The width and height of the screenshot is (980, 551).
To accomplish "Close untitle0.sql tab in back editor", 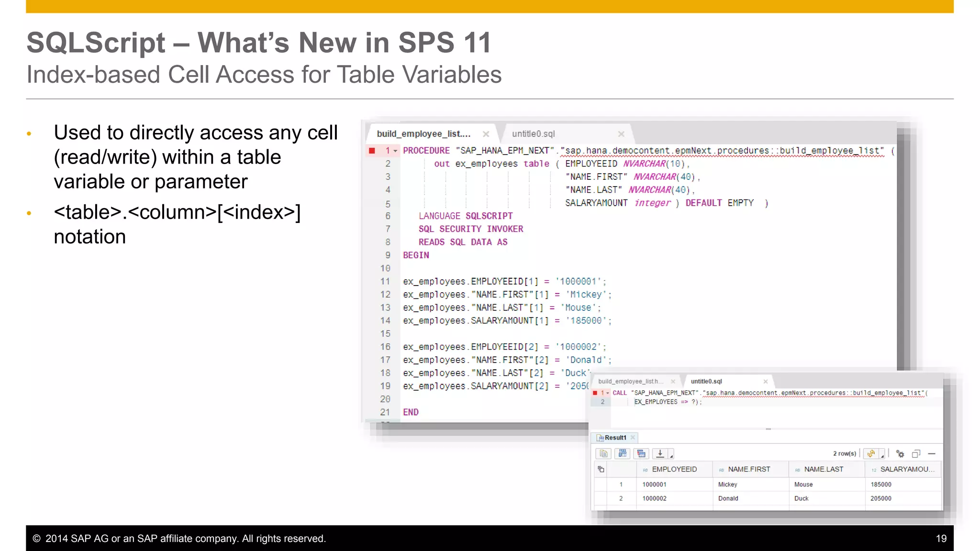I will pos(621,134).
